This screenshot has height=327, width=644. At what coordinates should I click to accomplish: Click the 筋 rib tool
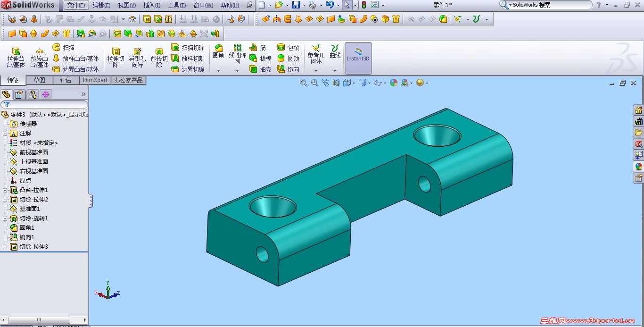pyautogui.click(x=258, y=48)
